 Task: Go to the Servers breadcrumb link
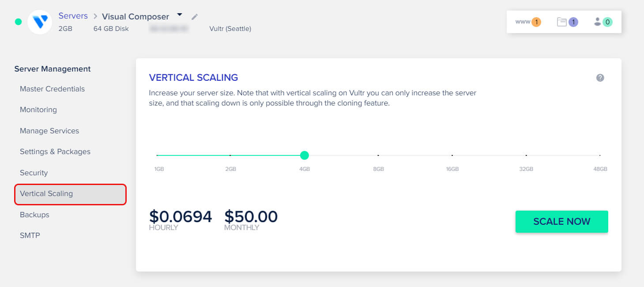click(73, 16)
